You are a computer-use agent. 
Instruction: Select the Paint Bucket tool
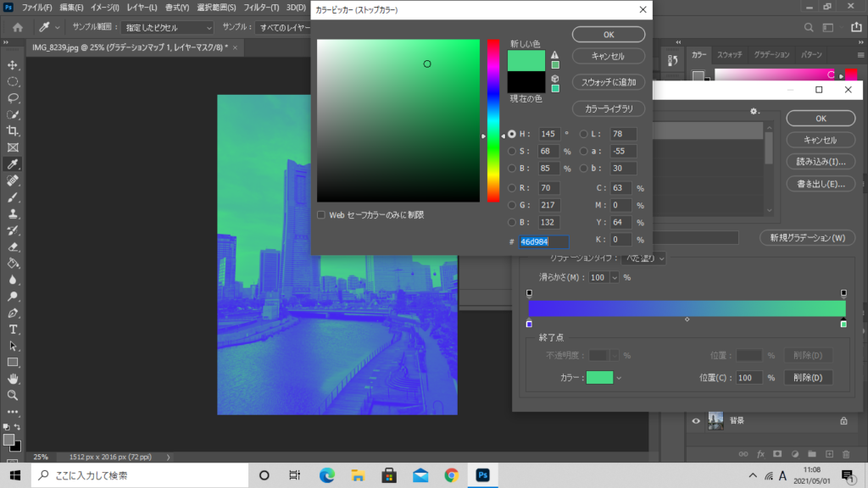(12, 264)
